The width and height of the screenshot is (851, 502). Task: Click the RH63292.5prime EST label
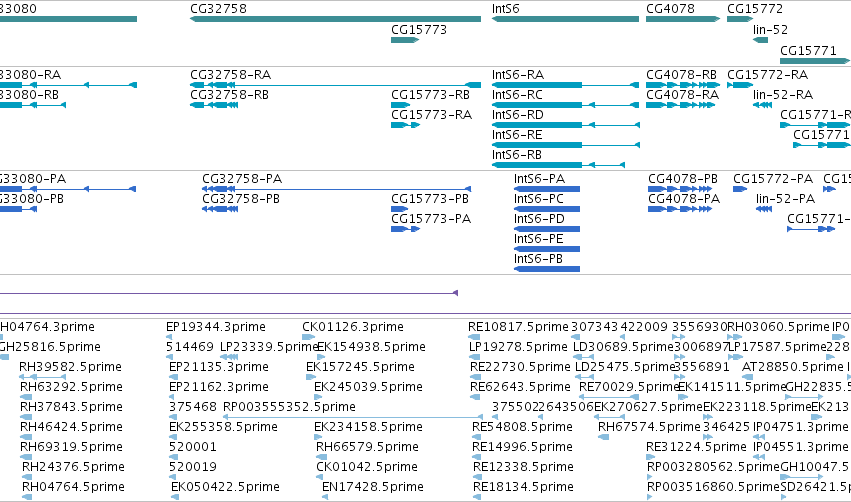point(71,387)
